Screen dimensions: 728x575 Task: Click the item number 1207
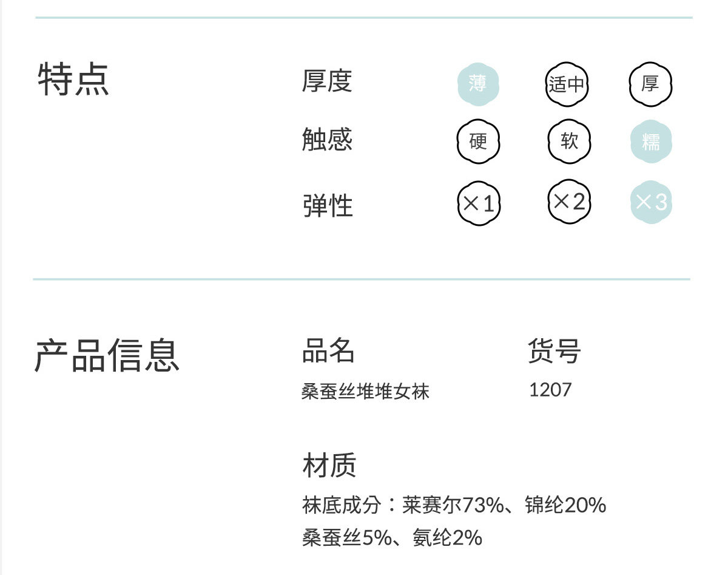[550, 390]
